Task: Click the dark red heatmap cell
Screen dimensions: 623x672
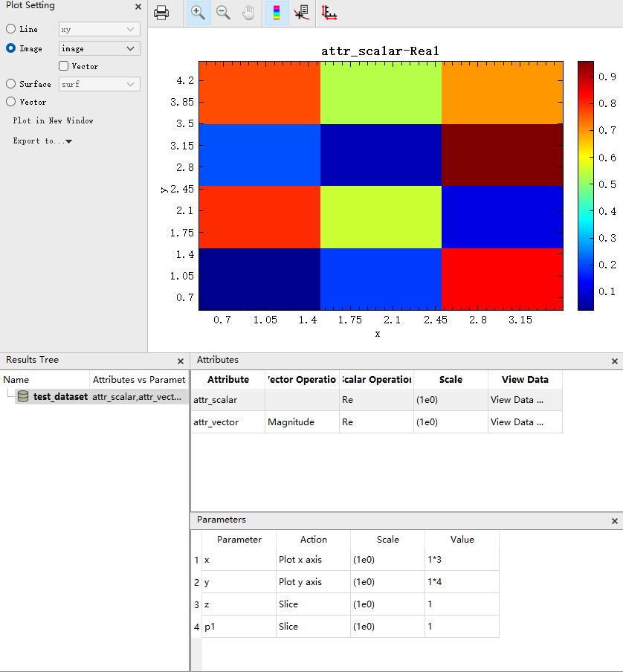Action: tap(502, 155)
